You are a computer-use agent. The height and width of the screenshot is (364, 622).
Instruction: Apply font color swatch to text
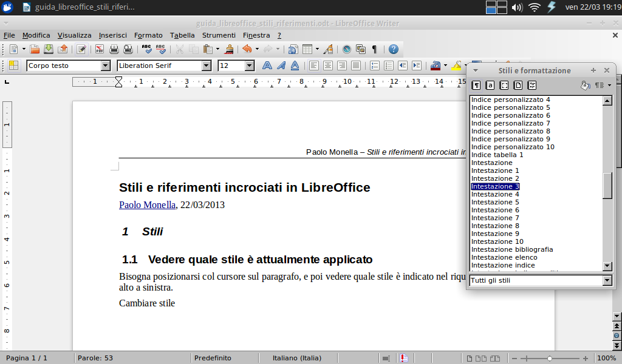[435, 66]
